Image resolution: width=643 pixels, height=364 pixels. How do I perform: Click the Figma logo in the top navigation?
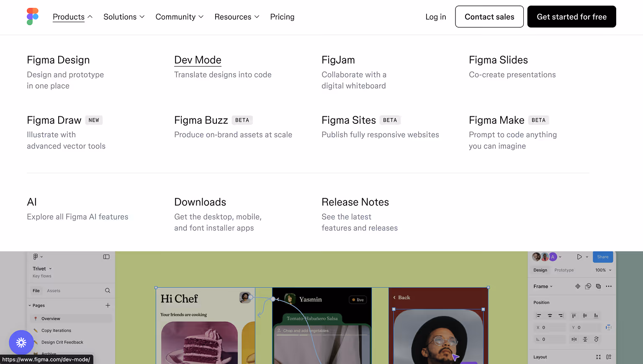click(32, 17)
